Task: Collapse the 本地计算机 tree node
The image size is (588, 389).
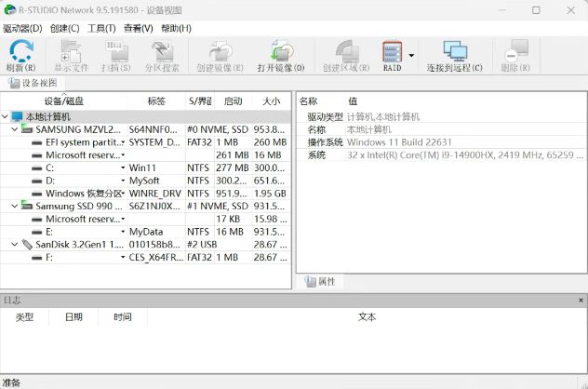Action: (5, 116)
